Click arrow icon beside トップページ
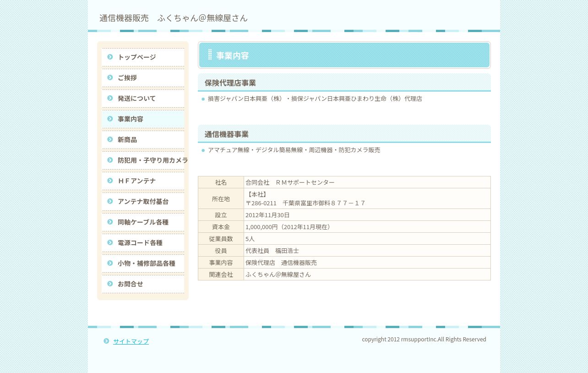Screen dimensions: 588x373 click(110, 57)
